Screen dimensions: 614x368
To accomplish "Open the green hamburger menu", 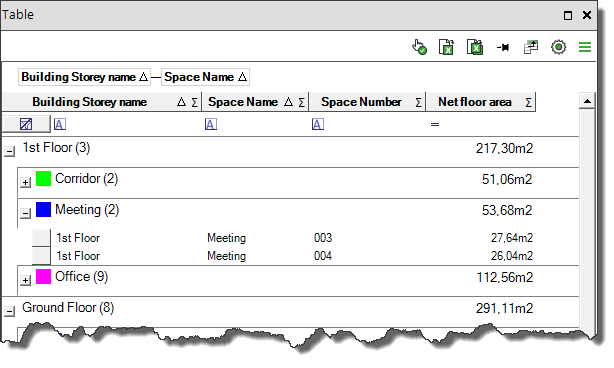I will tap(585, 47).
